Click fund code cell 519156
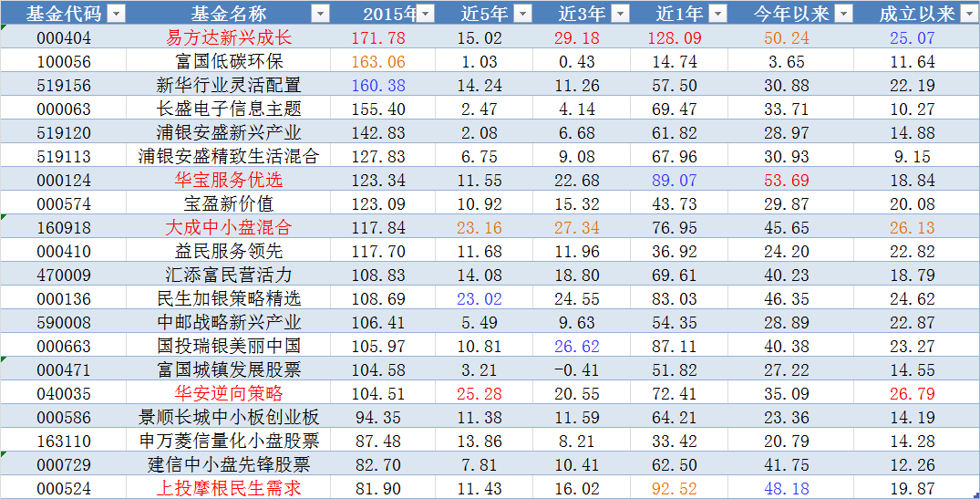The image size is (980, 499). coord(64,86)
